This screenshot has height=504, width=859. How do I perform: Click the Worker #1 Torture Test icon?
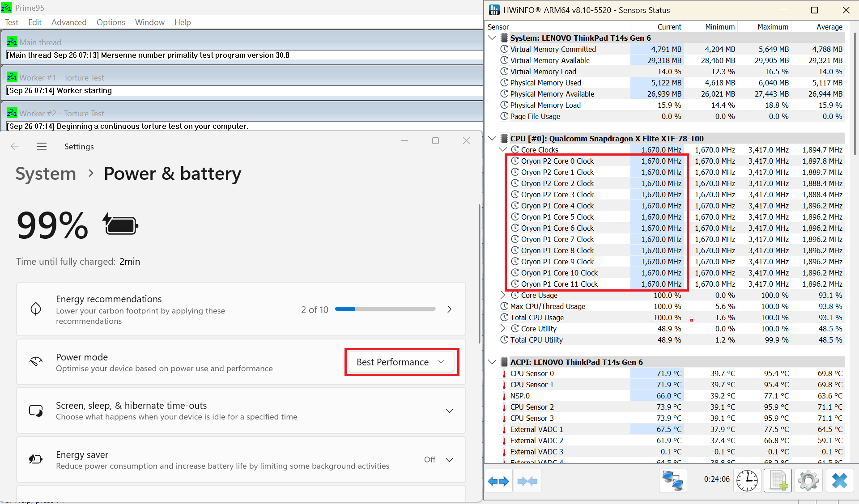[12, 77]
